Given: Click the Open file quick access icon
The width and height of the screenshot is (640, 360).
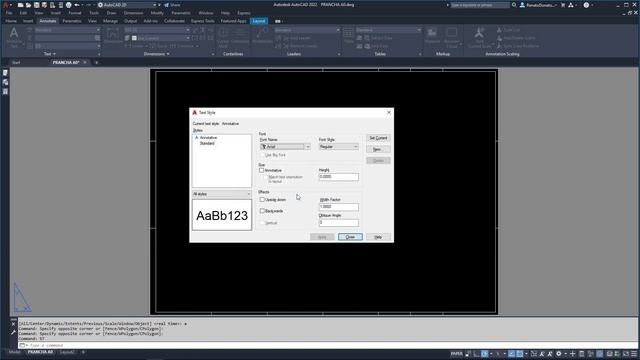Looking at the screenshot, I should click(x=28, y=5).
